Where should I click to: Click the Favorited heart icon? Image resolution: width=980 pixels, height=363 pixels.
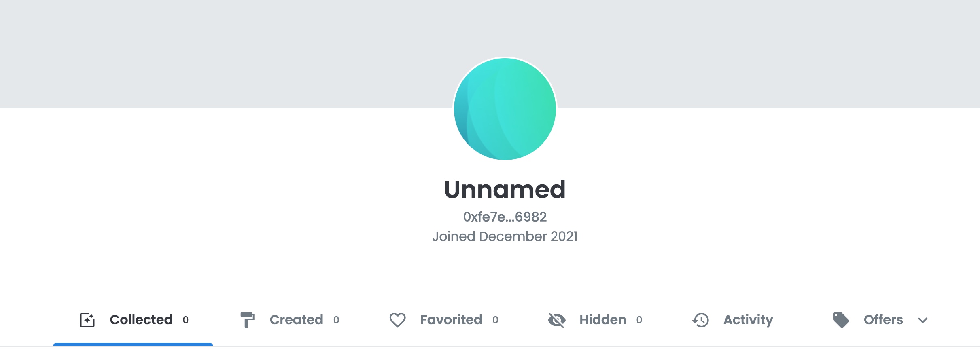pos(397,320)
